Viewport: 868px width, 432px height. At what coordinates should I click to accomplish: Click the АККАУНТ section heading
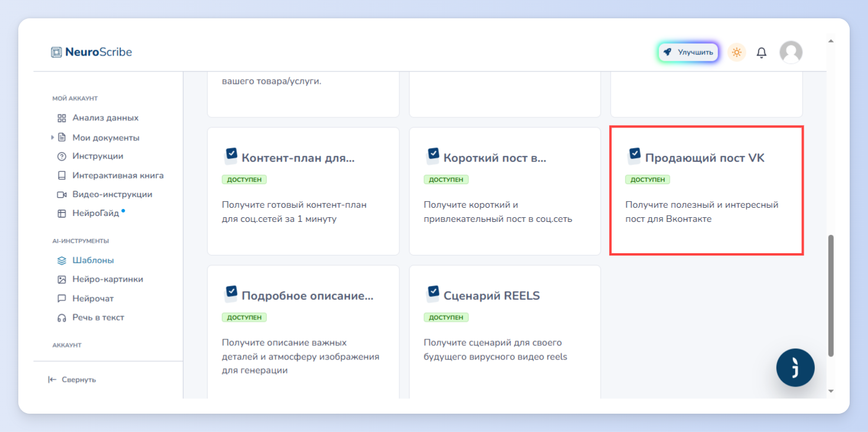[67, 345]
